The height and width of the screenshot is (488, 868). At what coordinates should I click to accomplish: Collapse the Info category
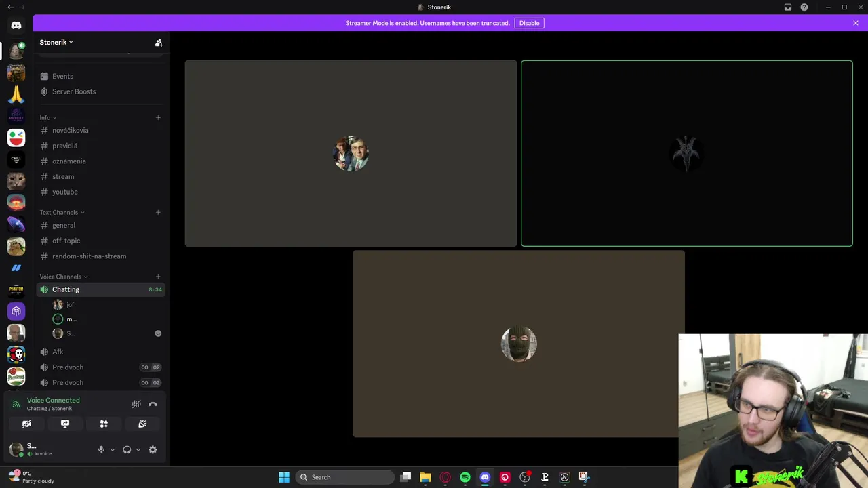tap(47, 117)
